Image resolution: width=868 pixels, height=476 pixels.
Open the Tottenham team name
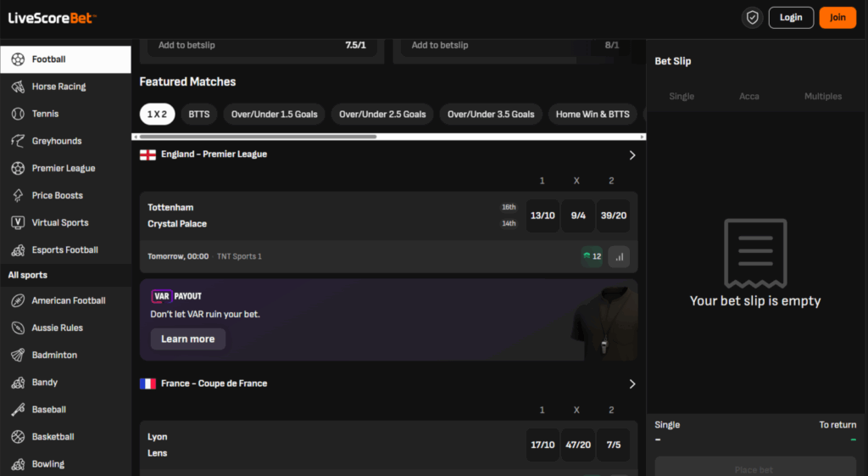(x=170, y=207)
